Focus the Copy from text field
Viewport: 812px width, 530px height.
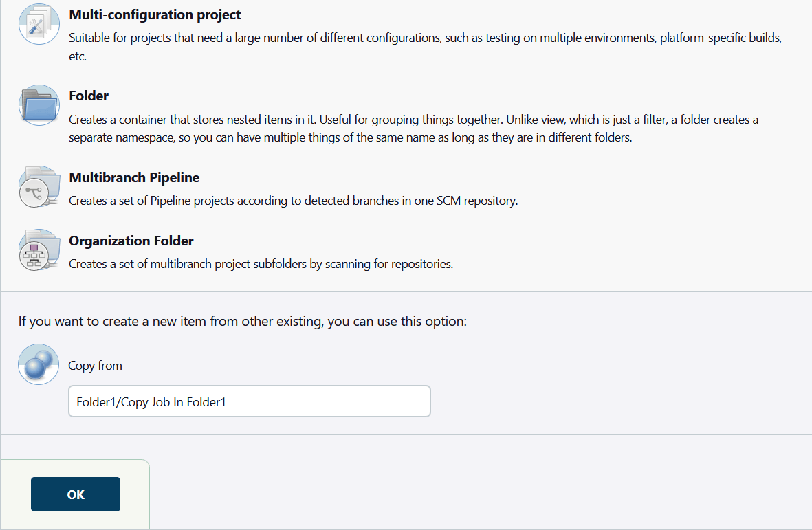(x=249, y=401)
